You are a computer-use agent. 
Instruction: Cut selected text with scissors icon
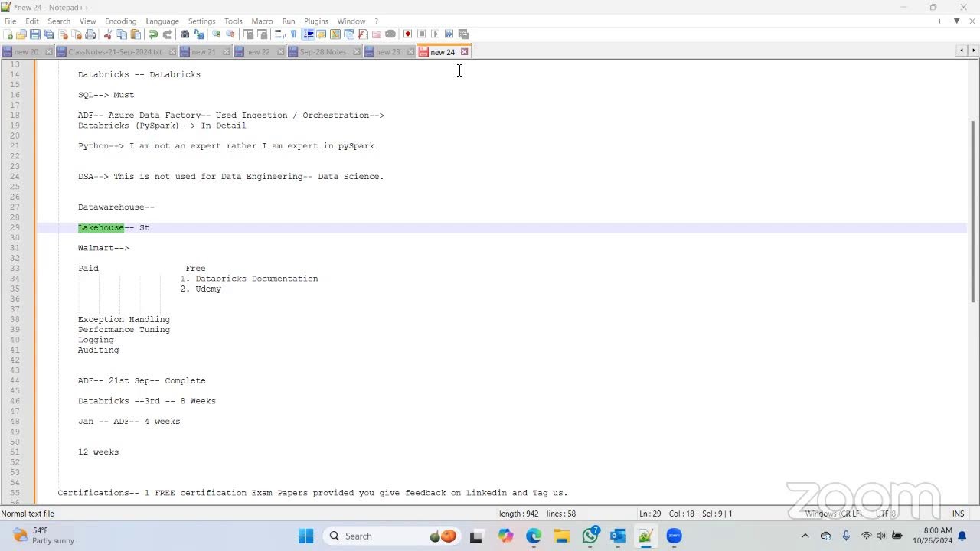pos(108,34)
